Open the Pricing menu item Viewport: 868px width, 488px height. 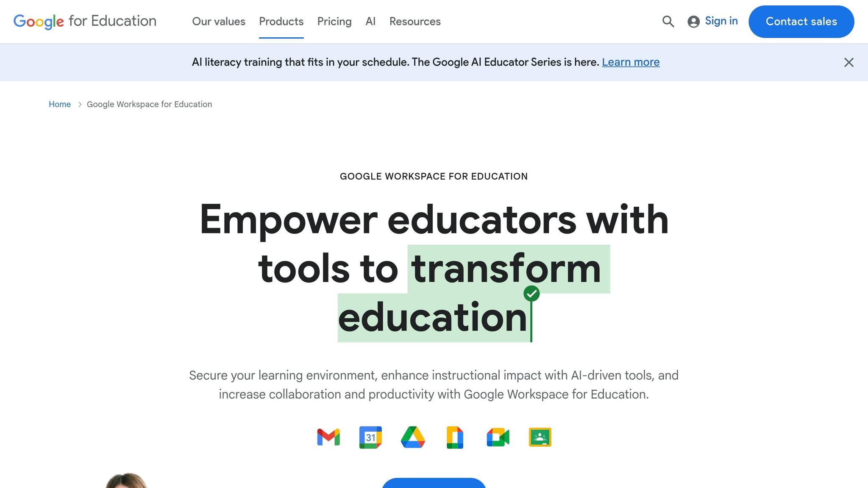coord(334,22)
